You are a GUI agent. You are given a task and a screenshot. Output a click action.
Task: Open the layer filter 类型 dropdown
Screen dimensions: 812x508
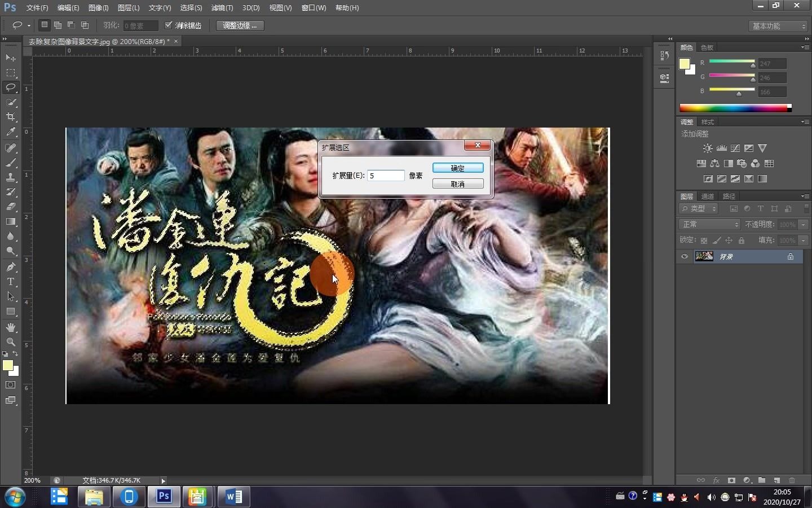coord(699,208)
